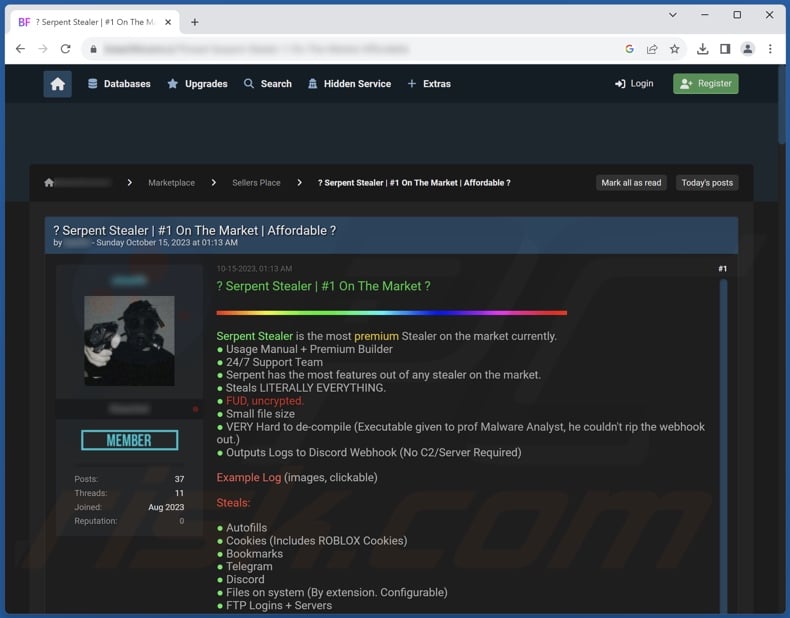The image size is (790, 618).
Task: Click the thread title header text
Action: click(x=194, y=231)
